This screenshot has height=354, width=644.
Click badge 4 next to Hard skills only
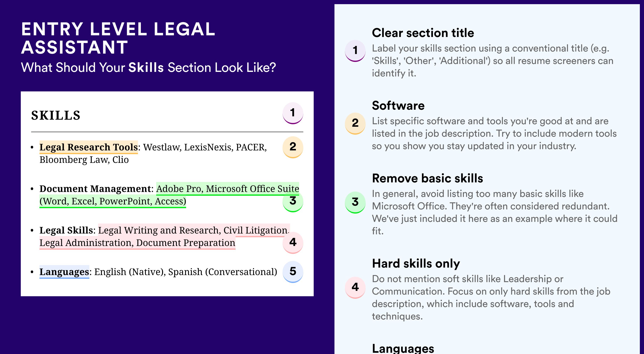(355, 287)
